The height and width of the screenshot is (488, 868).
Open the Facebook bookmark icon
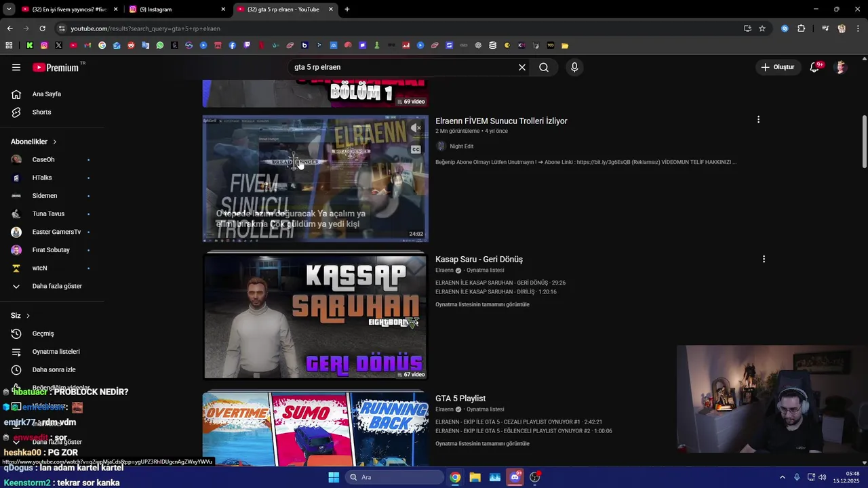pyautogui.click(x=233, y=45)
